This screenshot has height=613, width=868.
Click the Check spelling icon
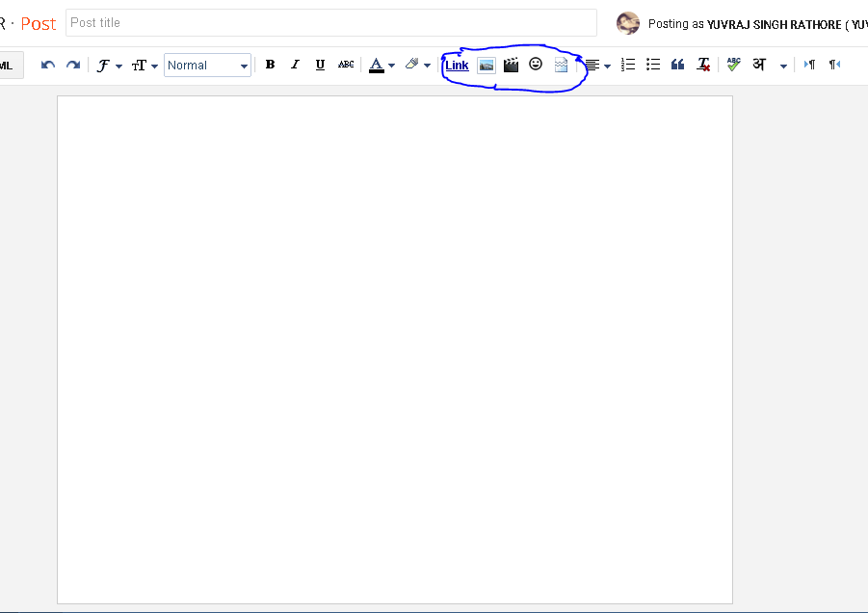[x=733, y=65]
